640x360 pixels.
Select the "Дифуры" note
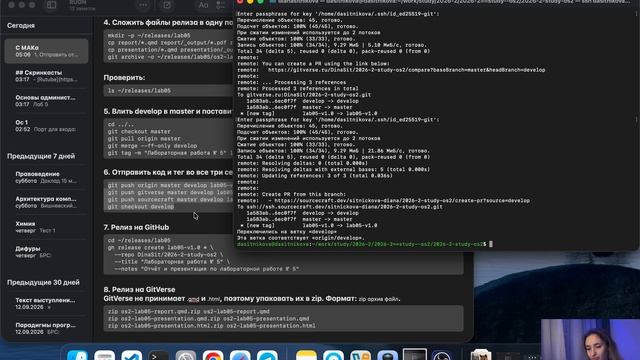click(x=47, y=252)
